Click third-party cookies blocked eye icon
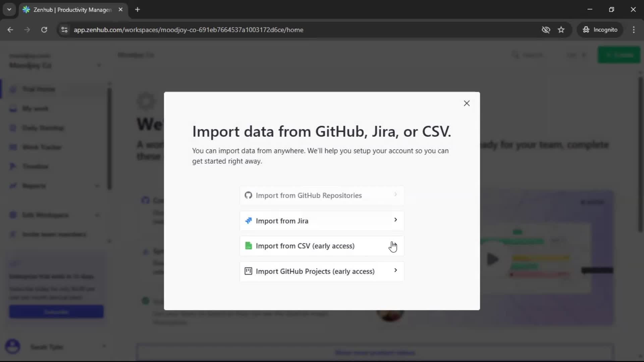The height and width of the screenshot is (362, 644). [546, 30]
